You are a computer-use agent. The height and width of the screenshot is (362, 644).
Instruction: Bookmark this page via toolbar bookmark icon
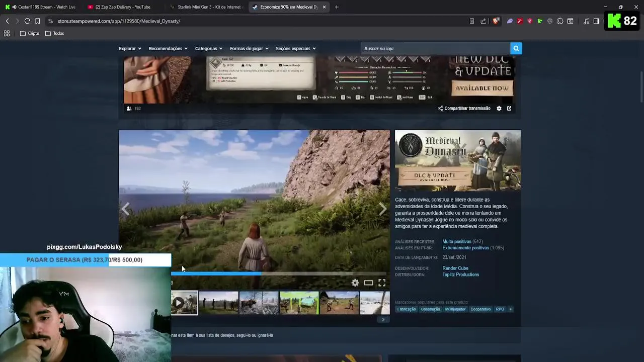click(37, 21)
